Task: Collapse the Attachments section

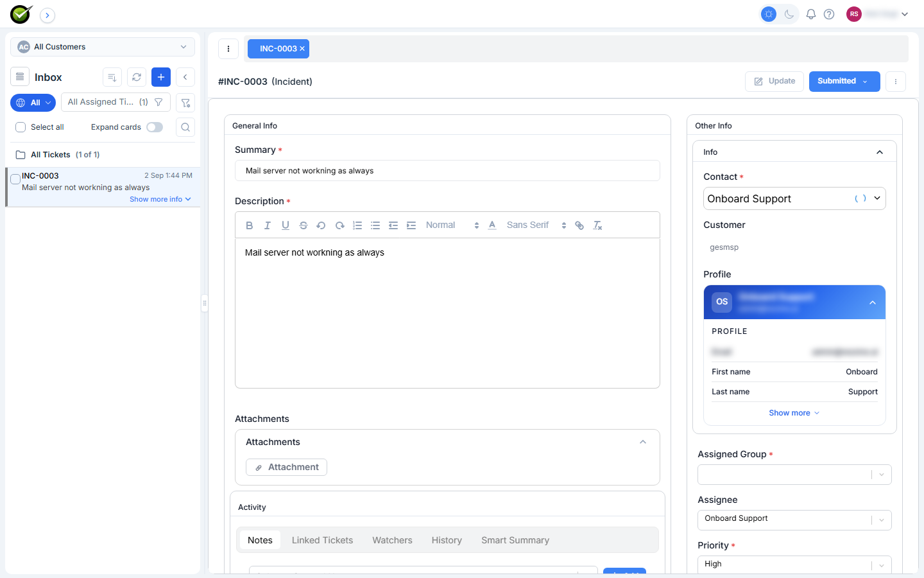Action: [x=643, y=442]
